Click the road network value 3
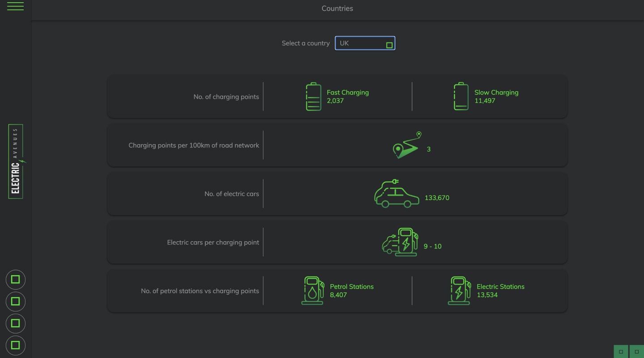The height and width of the screenshot is (358, 644). pos(428,149)
